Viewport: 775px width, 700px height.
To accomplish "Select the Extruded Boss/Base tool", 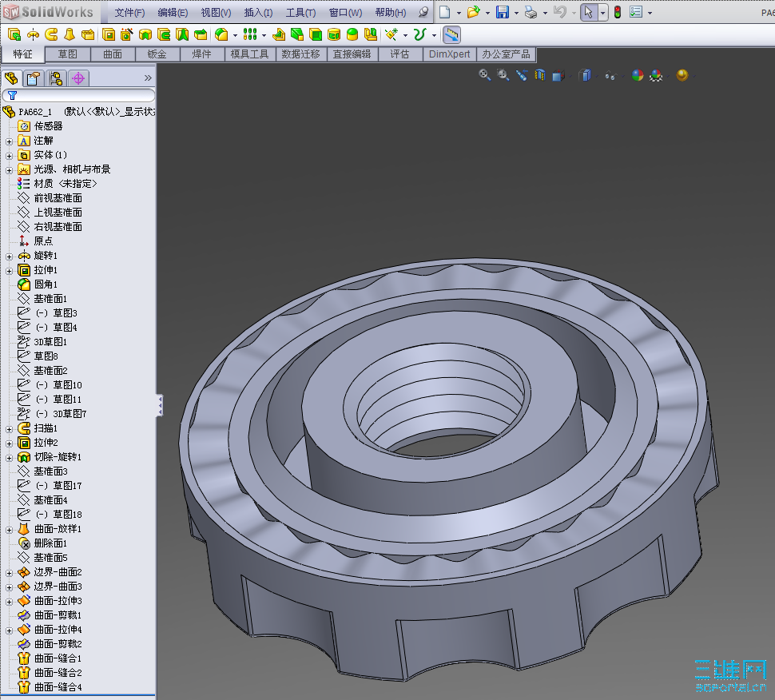I will [x=14, y=34].
